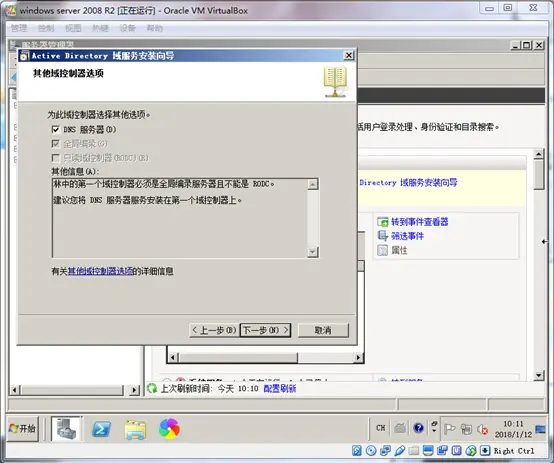
Task: Click the green refresh icon near 上次刷新时间
Action: point(152,388)
